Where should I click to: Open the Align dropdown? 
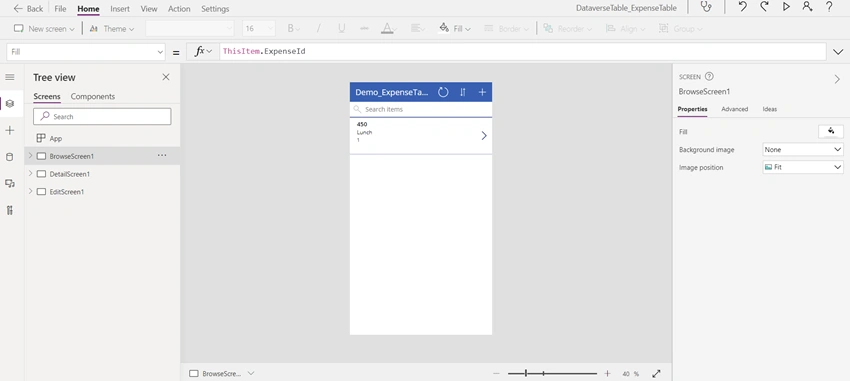click(x=625, y=29)
